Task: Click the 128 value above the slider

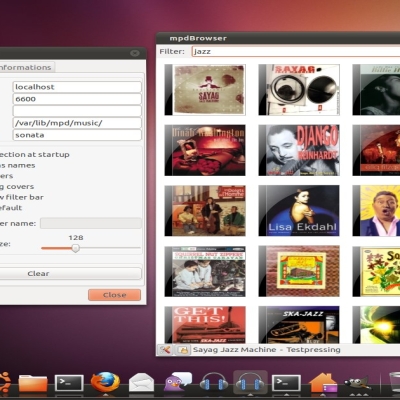Action: click(x=76, y=238)
